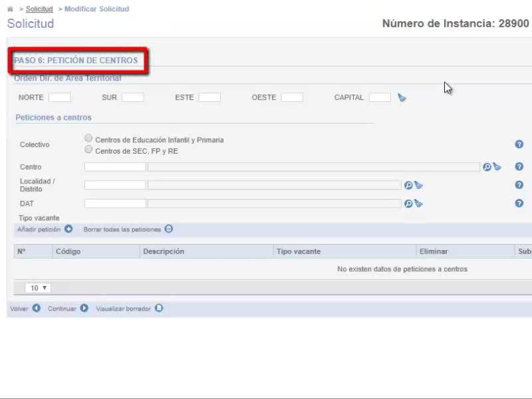Image resolution: width=532 pixels, height=399 pixels.
Task: Click the Añadir petición plus icon
Action: (x=68, y=229)
